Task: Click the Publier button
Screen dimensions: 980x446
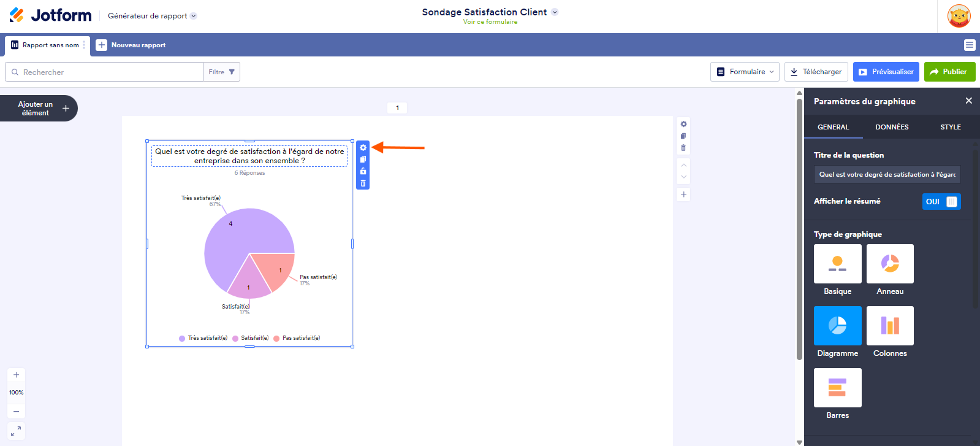Action: 949,72
